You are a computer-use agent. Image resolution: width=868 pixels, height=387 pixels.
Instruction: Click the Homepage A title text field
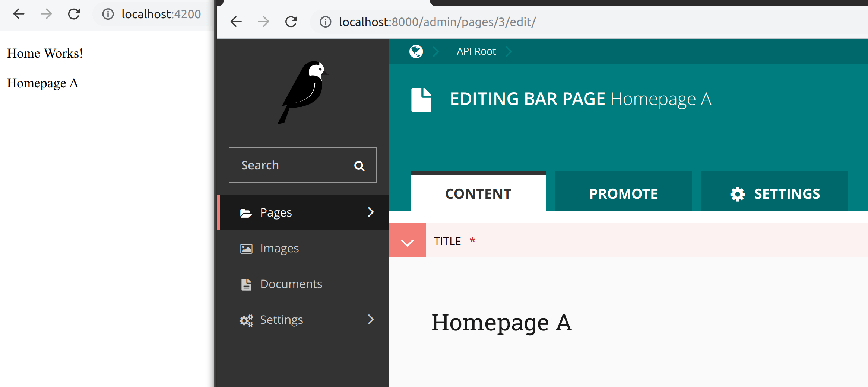(502, 322)
